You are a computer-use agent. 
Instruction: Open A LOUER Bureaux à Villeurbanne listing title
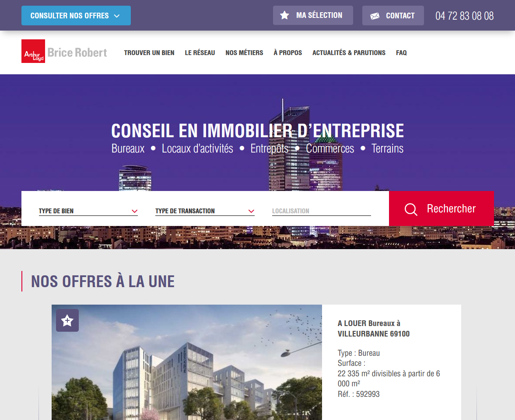373,329
